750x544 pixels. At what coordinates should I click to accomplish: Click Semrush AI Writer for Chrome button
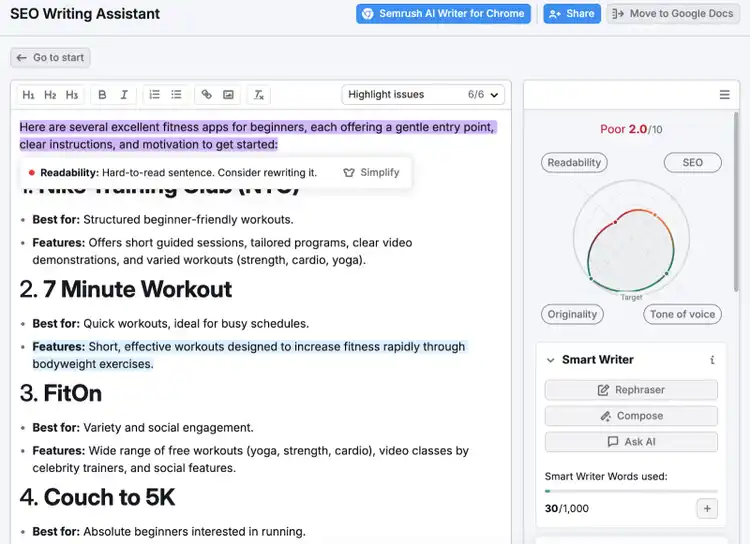(443, 14)
